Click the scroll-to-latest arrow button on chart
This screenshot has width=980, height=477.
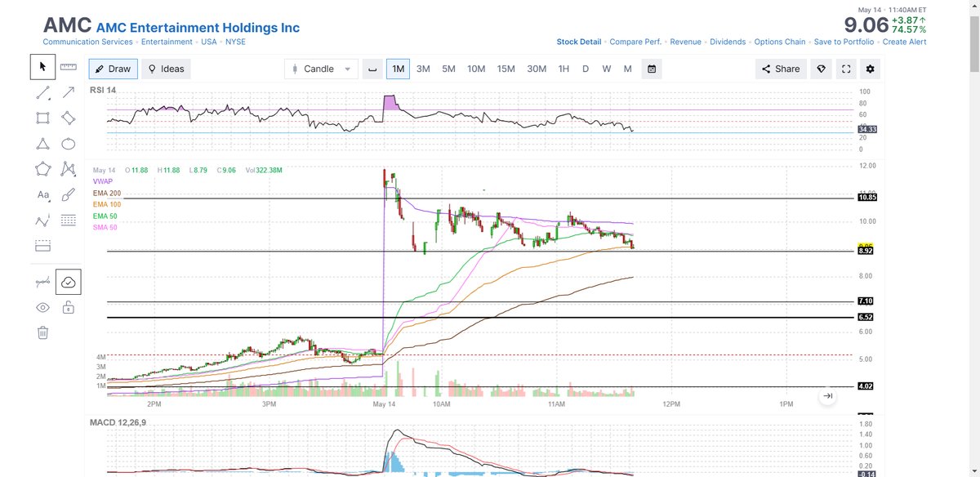827,396
